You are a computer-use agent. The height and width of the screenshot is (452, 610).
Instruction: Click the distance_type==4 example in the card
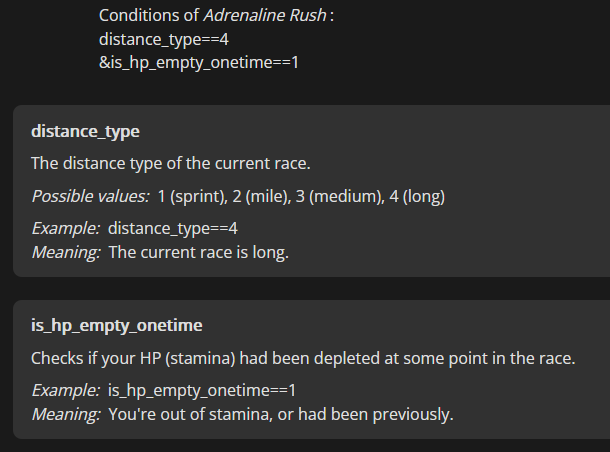coord(173,228)
